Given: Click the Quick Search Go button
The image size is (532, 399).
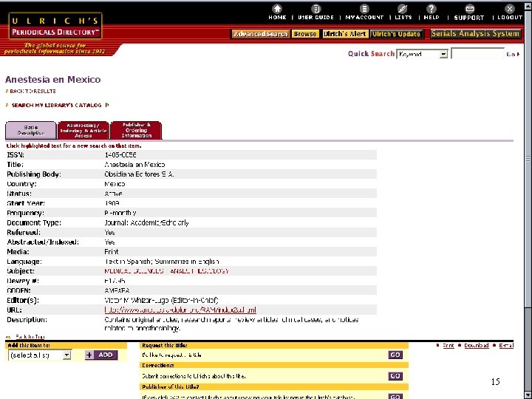Looking at the screenshot, I should coord(513,54).
